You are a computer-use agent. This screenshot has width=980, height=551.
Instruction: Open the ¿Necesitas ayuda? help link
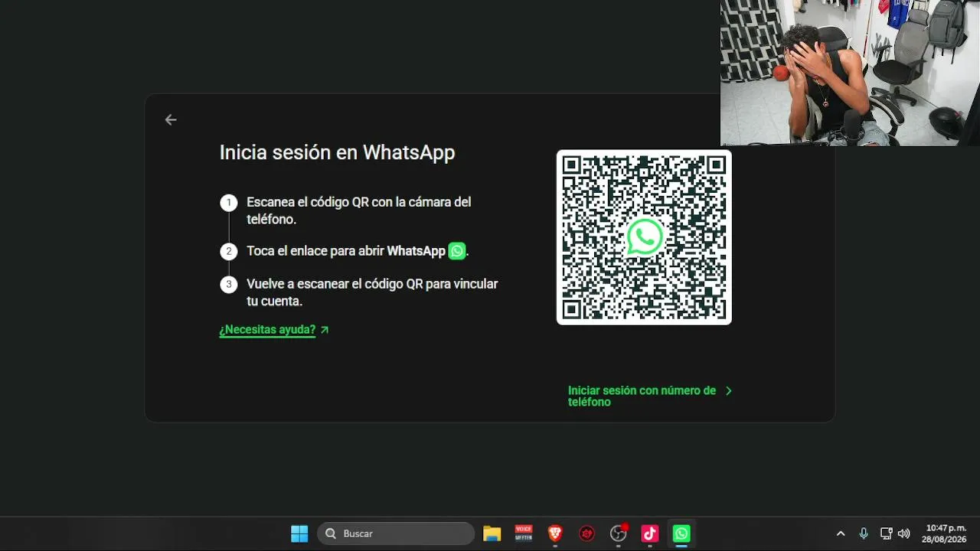tap(267, 330)
